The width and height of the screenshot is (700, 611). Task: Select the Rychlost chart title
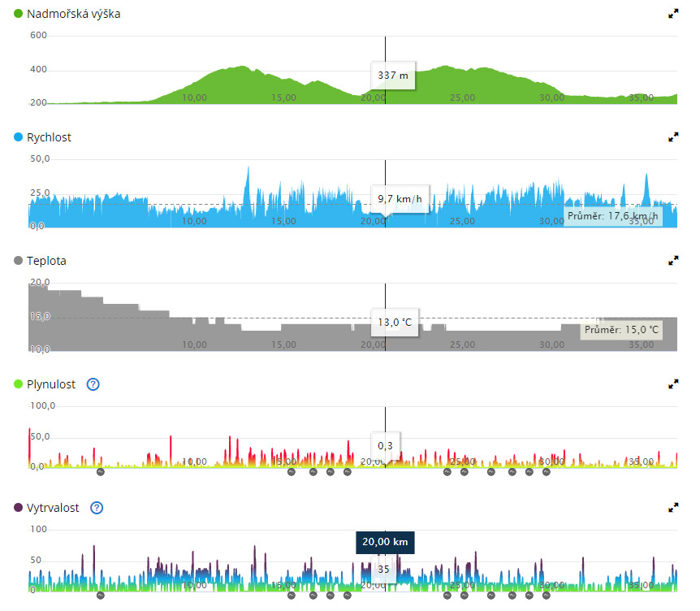click(x=50, y=137)
